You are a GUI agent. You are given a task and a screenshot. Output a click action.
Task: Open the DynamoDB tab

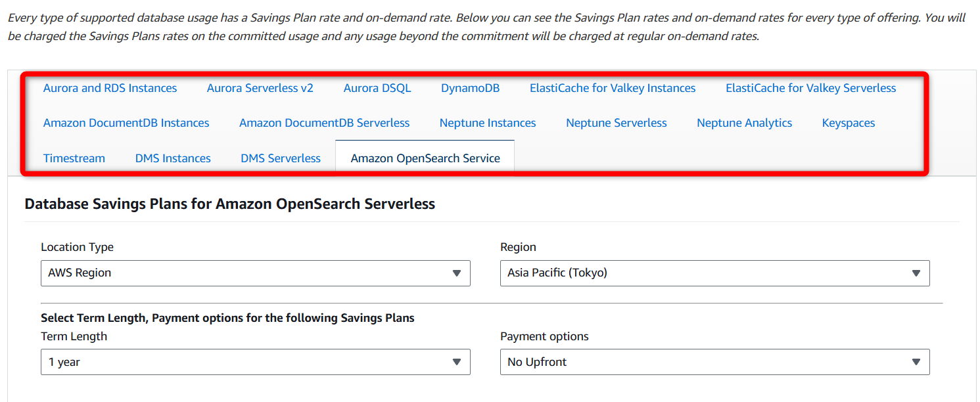470,88
